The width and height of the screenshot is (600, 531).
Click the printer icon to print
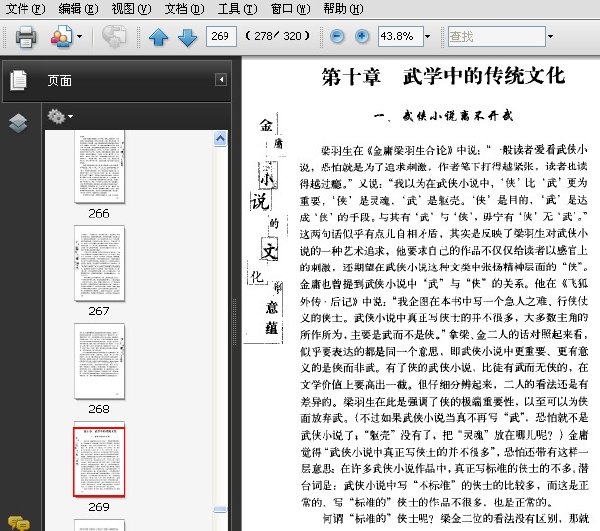26,37
